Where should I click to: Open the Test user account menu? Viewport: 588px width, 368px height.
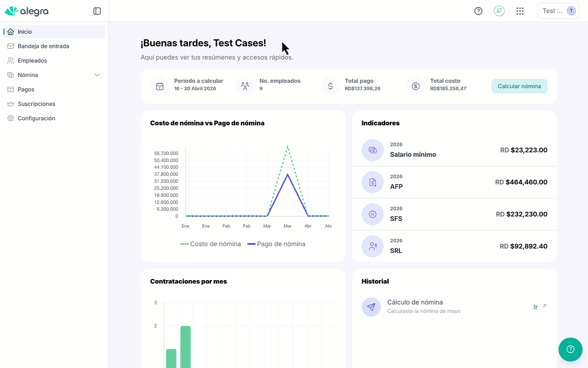[558, 11]
